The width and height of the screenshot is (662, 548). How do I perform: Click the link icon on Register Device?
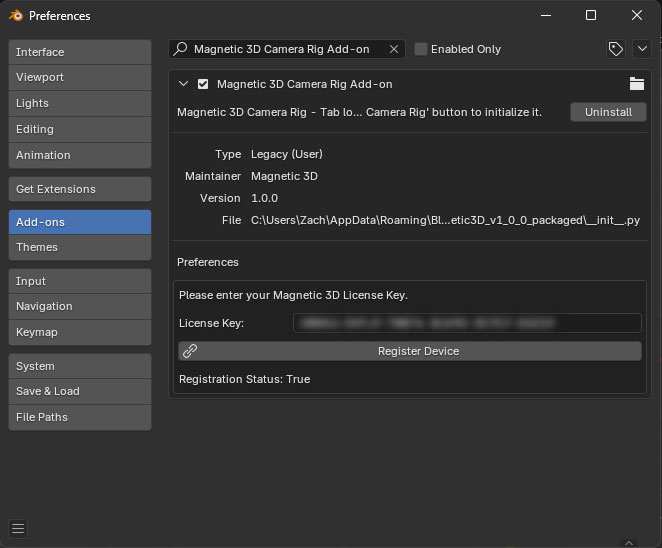coord(190,351)
